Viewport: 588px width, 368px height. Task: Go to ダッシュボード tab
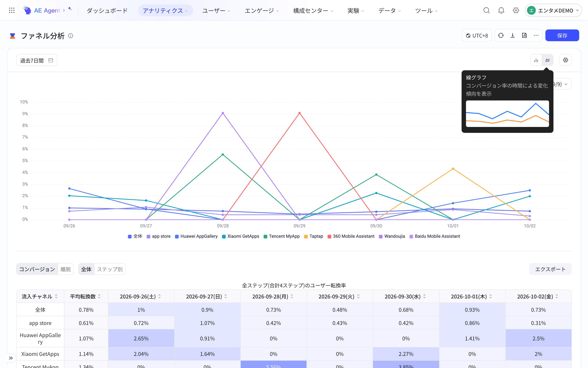(107, 10)
